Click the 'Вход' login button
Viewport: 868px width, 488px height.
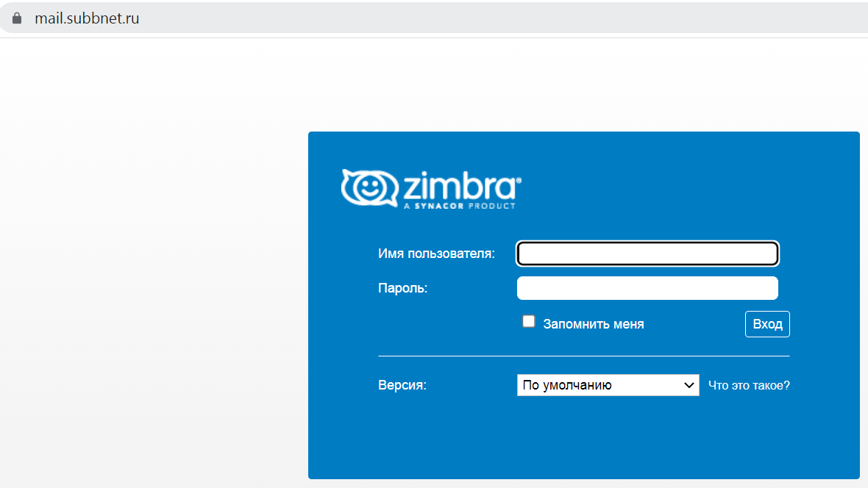click(767, 324)
